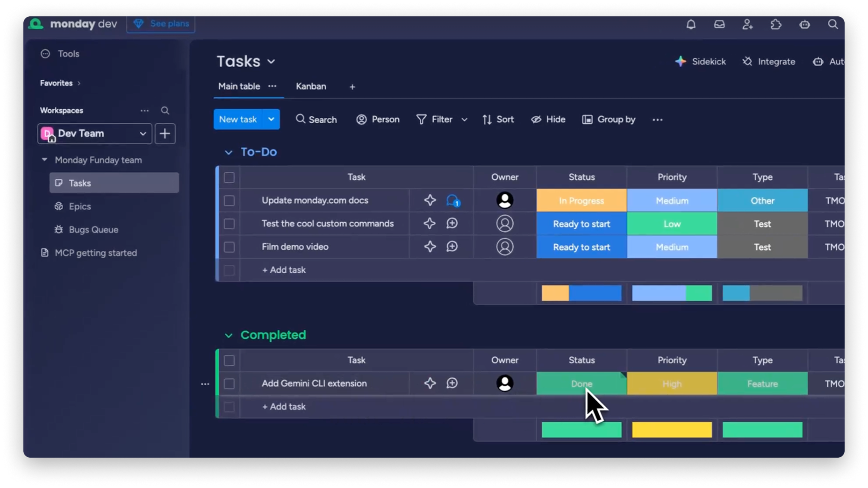868x488 pixels.
Task: Switch to the Kanban tab
Action: tap(310, 86)
